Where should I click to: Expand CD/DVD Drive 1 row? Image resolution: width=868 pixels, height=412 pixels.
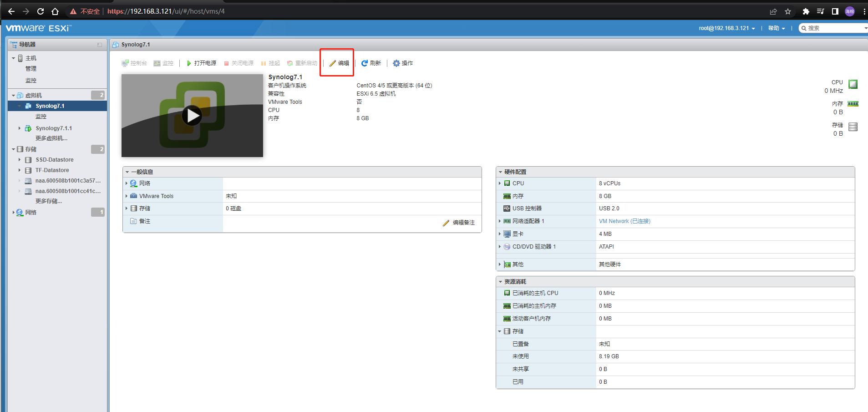[x=500, y=247]
